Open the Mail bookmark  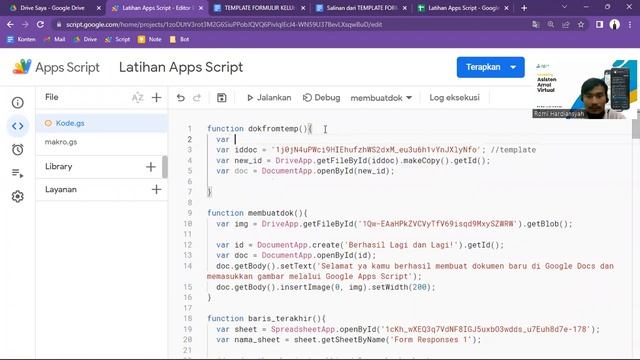coord(55,39)
